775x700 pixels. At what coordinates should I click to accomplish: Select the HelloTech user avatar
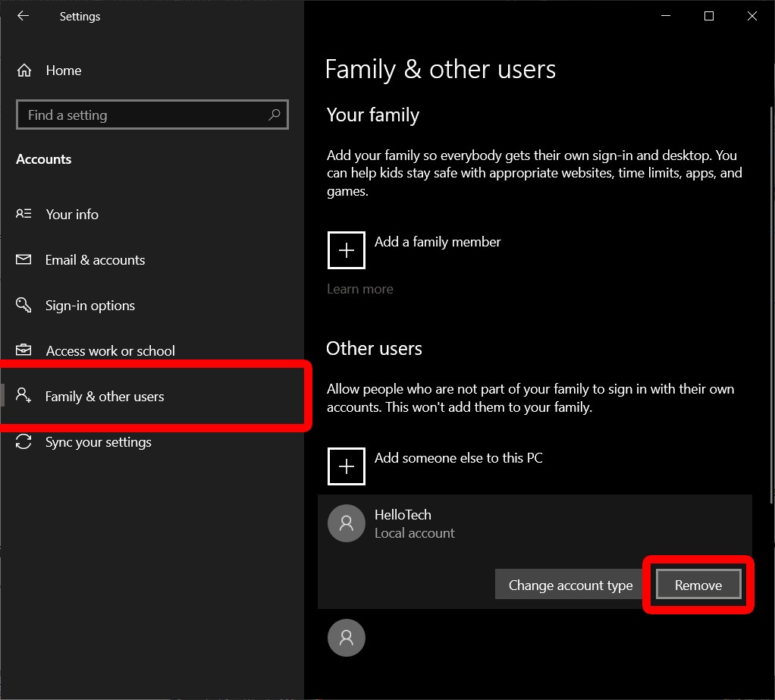(346, 523)
